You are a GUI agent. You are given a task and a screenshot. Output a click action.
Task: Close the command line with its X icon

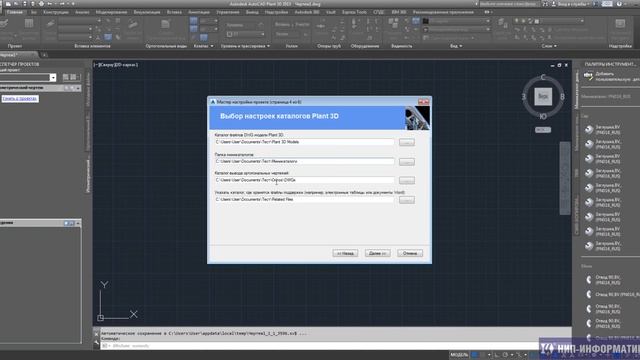(96, 334)
